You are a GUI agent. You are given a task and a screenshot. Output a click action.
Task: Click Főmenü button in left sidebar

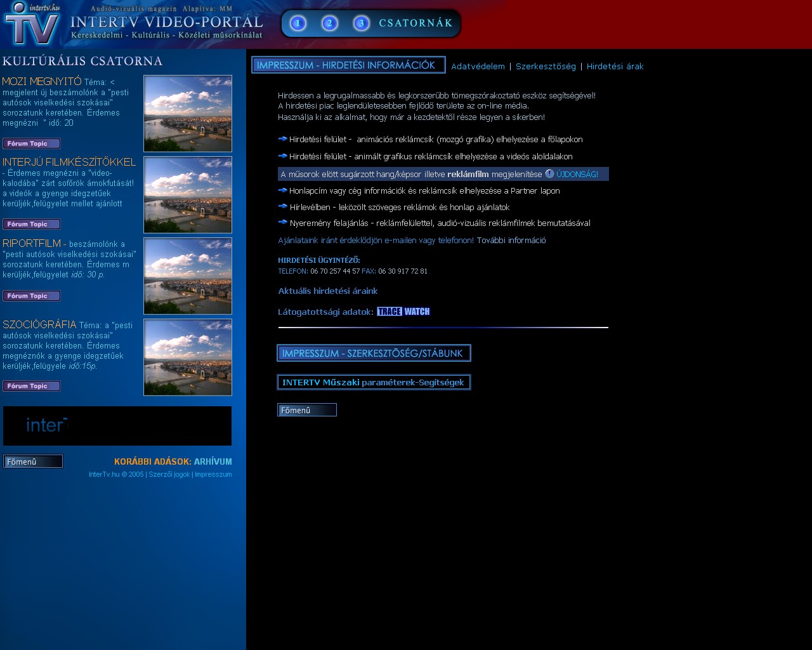click(33, 461)
